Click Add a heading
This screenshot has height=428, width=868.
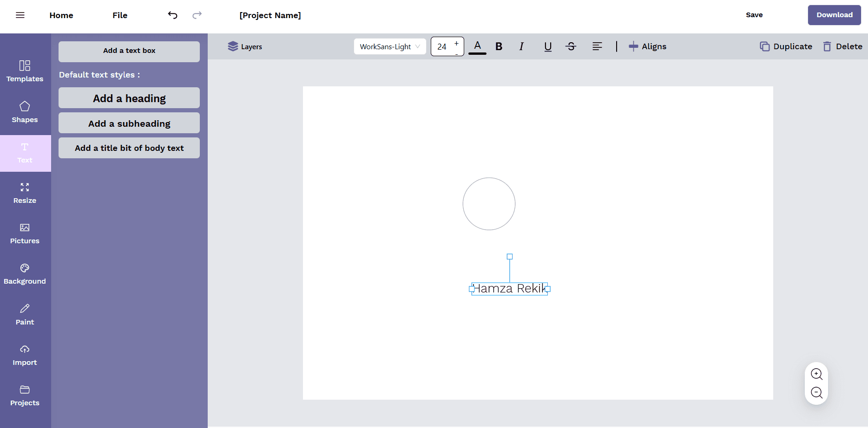coord(129,98)
